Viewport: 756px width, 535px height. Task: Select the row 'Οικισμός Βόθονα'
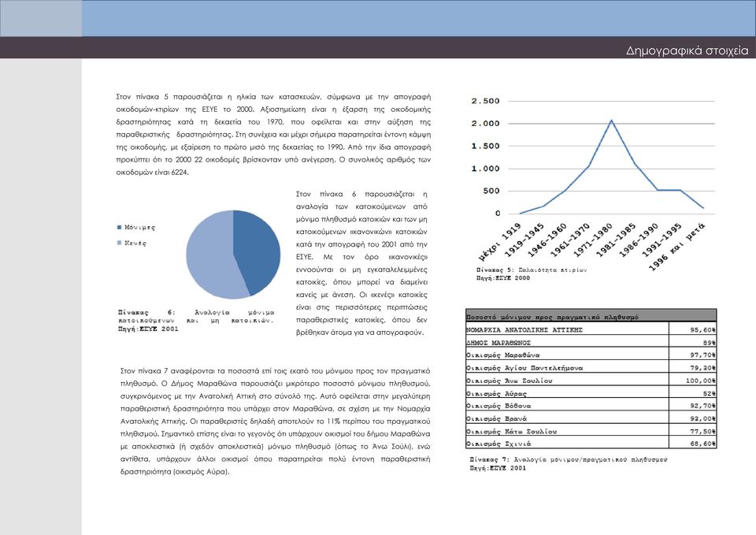[x=591, y=405]
